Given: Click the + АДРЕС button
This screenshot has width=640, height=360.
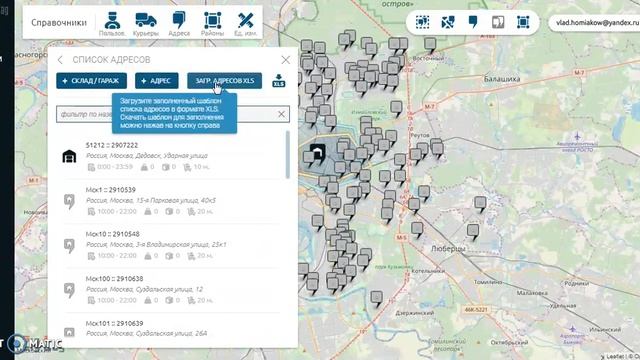Looking at the screenshot, I should [157, 81].
